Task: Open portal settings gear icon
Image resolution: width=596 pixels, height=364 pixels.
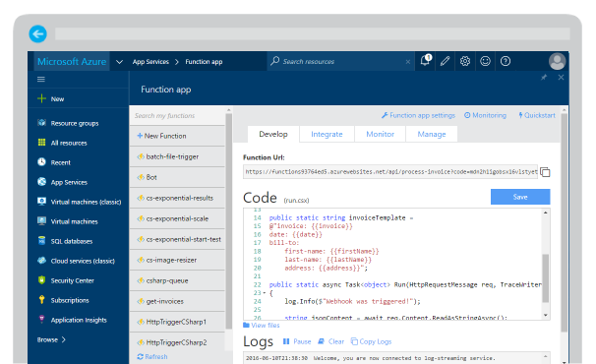Action: tap(465, 61)
